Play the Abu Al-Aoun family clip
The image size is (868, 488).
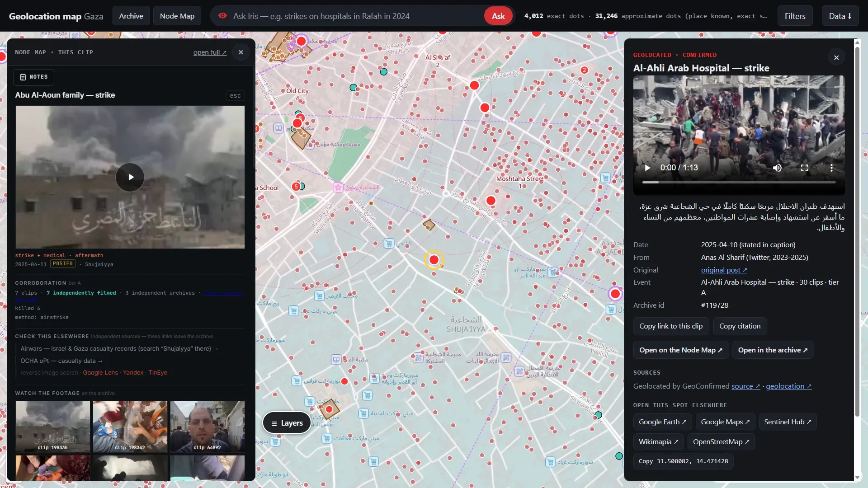(x=130, y=177)
